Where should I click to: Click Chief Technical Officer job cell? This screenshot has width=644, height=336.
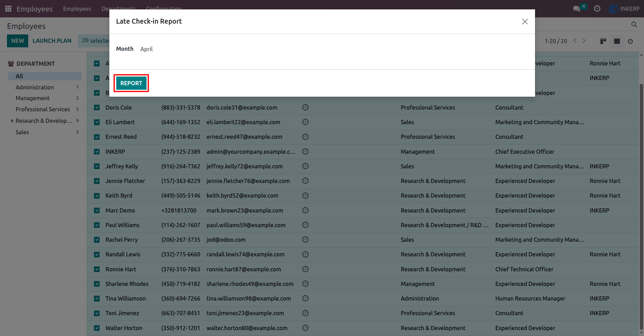point(524,269)
